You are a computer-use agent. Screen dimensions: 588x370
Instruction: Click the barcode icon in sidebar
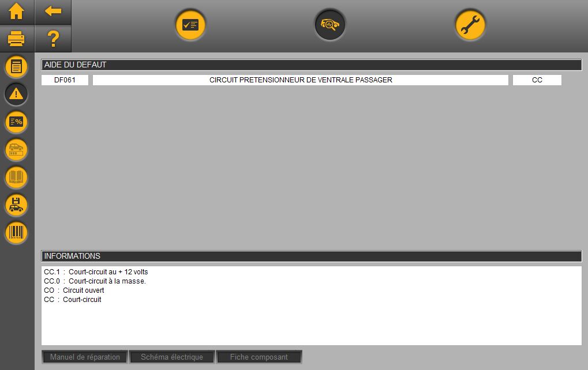[17, 232]
